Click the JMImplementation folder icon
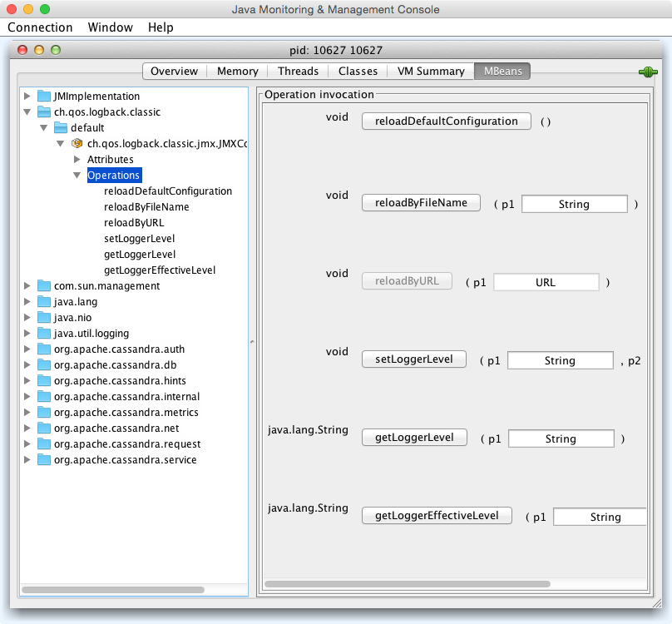 44,97
